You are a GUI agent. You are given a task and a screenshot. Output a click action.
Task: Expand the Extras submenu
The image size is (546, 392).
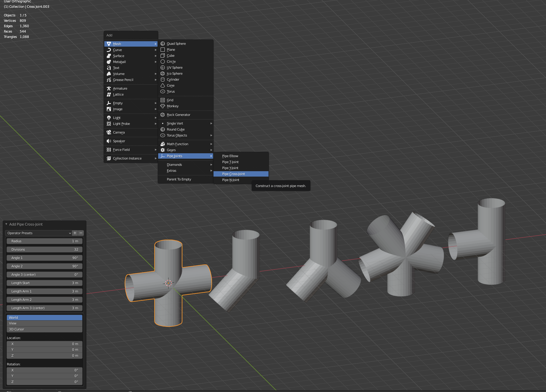pos(186,171)
